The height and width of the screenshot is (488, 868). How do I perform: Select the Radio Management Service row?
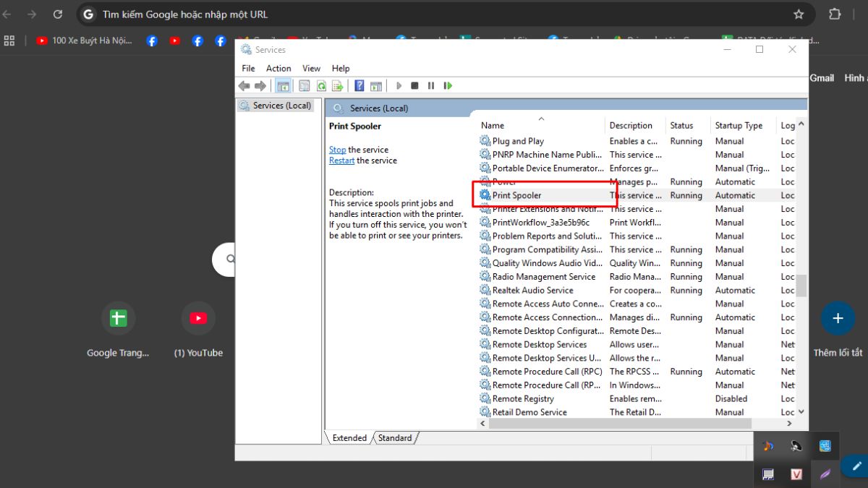(637, 277)
